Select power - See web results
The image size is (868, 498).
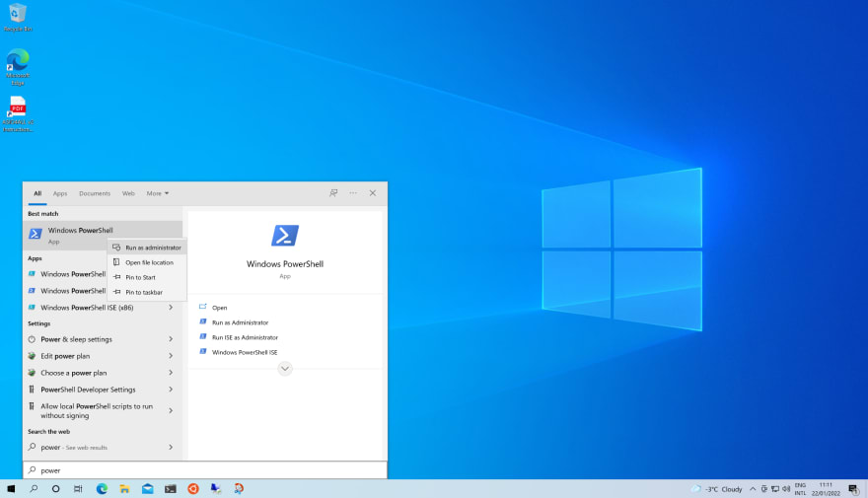click(74, 447)
